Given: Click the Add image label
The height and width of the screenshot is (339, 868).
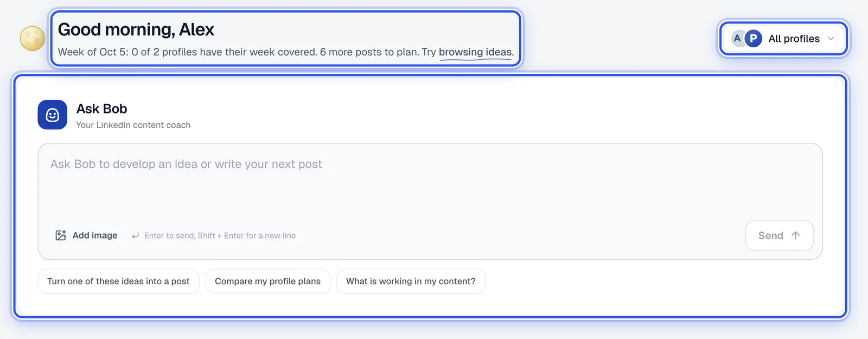Looking at the screenshot, I should (95, 235).
